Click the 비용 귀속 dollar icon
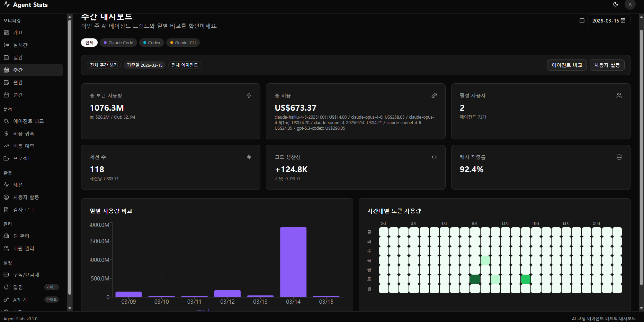Image resolution: width=644 pixels, height=322 pixels. point(6,134)
